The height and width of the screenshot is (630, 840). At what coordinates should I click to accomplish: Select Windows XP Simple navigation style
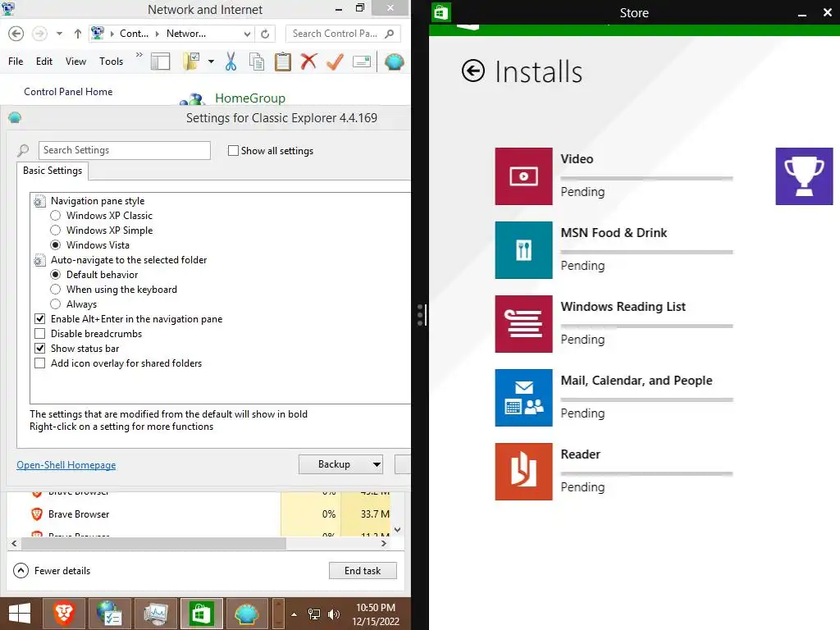55,231
